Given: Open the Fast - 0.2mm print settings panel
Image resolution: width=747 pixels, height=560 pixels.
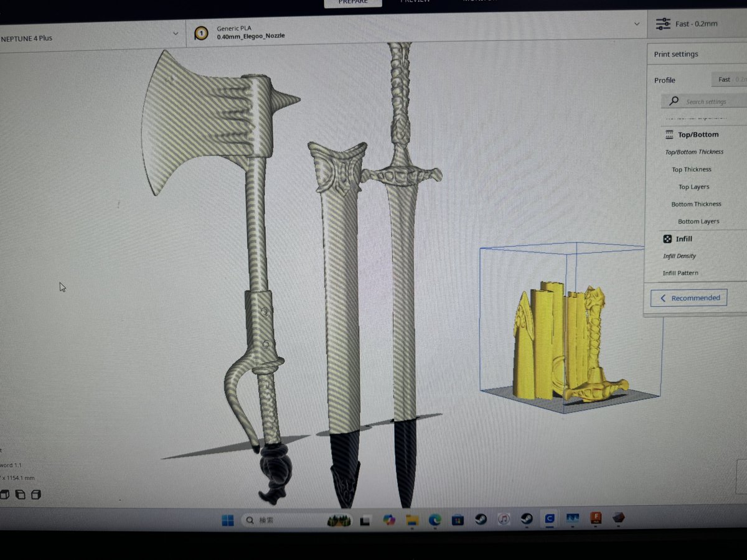Looking at the screenshot, I should [697, 24].
